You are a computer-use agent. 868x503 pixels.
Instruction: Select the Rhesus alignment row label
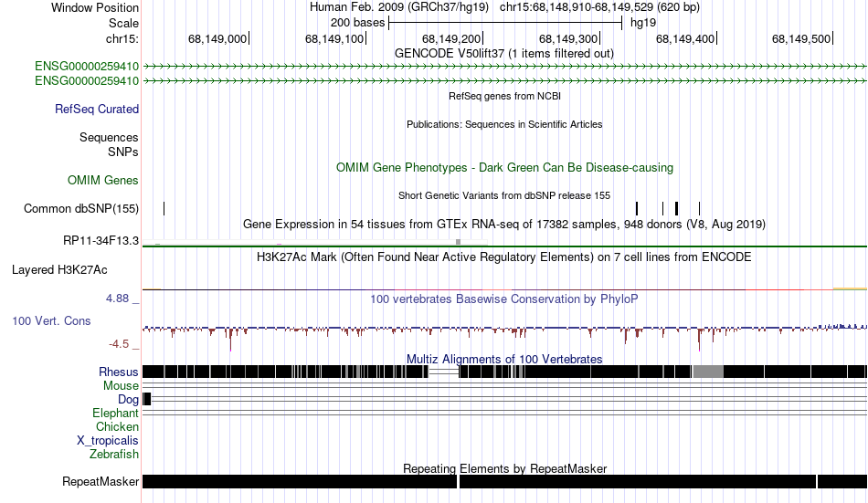[119, 372]
